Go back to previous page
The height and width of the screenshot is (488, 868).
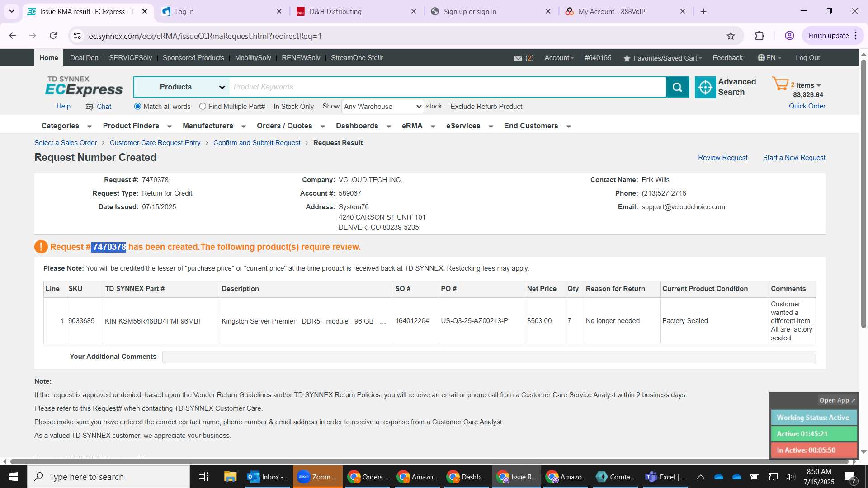13,36
